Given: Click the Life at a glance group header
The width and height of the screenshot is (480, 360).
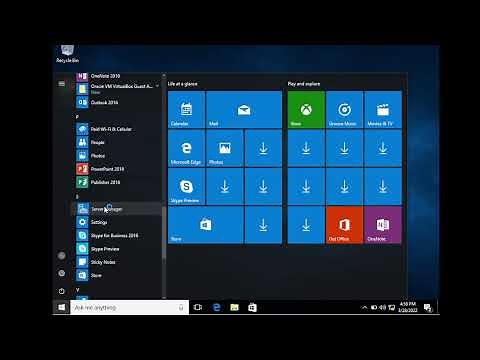Looking at the screenshot, I should [x=182, y=84].
